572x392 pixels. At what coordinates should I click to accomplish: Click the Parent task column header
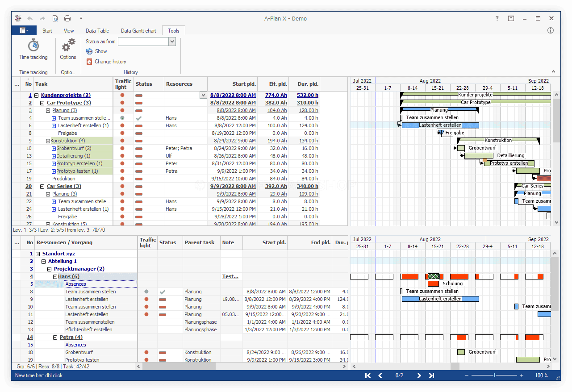201,242
